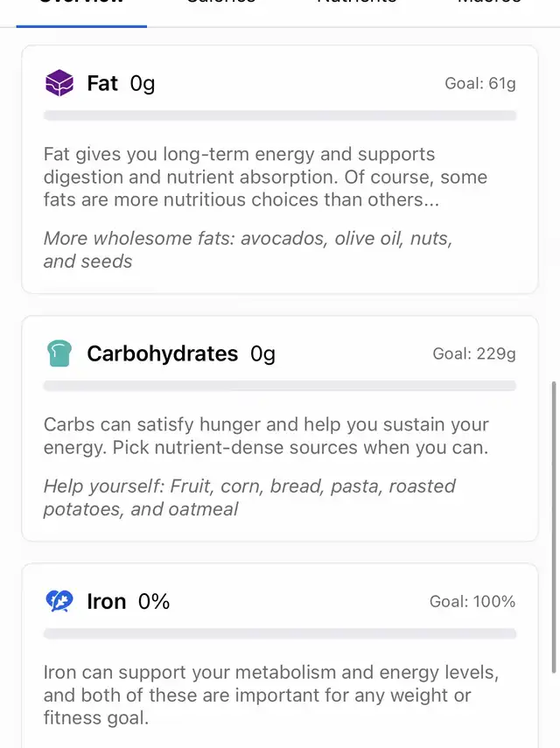Tap the Carbohydrates 0g amount
The image size is (560, 748).
click(262, 353)
